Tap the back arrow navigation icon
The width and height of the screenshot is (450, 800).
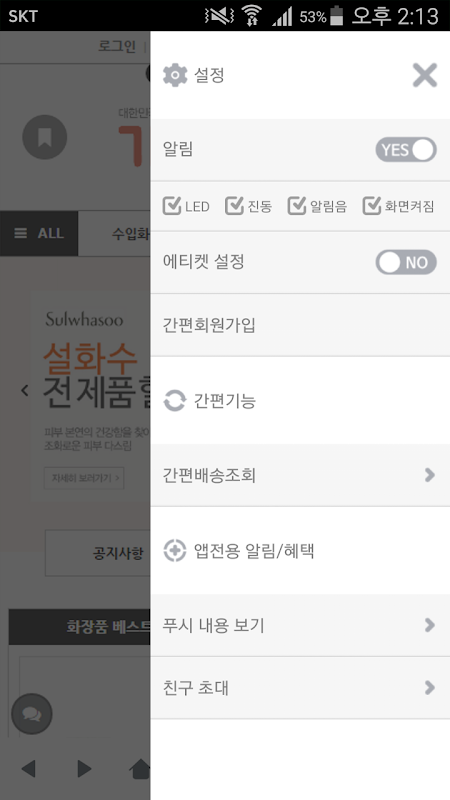pos(28,768)
